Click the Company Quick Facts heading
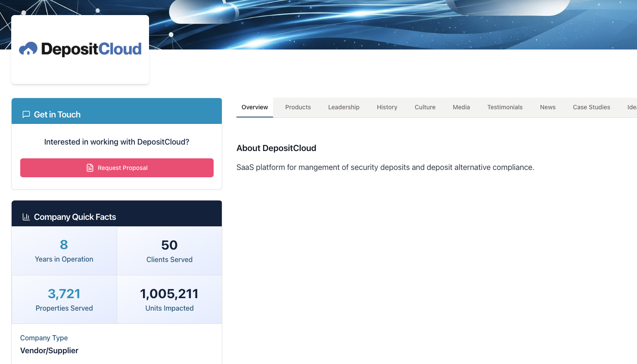 (x=75, y=217)
